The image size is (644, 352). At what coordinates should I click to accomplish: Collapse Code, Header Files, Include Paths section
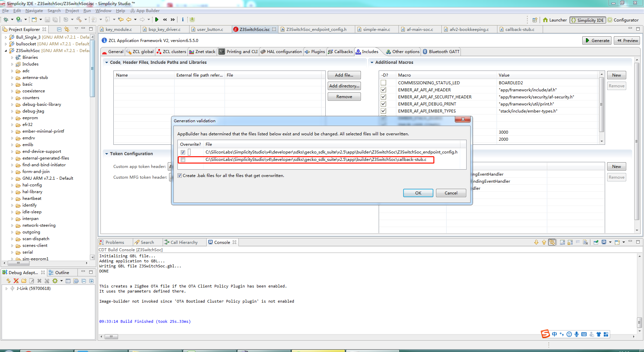(x=107, y=62)
